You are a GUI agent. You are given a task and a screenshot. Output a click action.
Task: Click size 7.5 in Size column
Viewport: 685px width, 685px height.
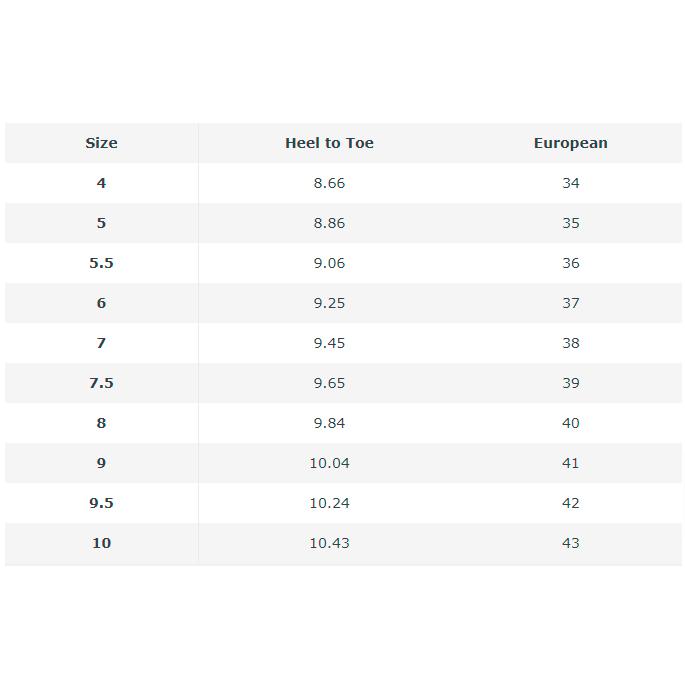(101, 383)
